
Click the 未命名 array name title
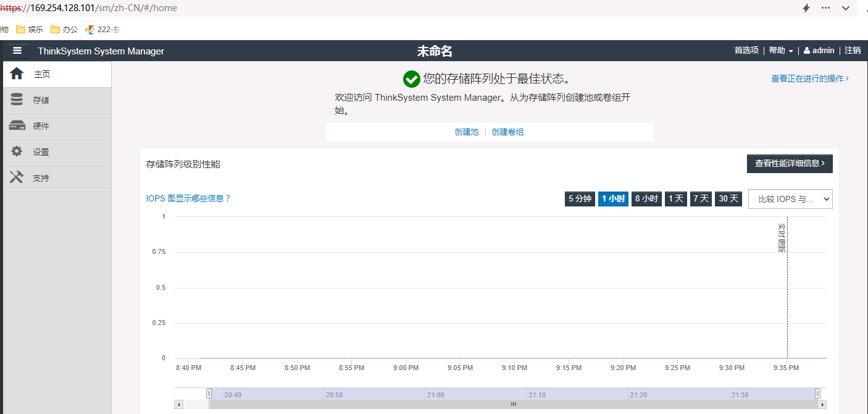435,51
